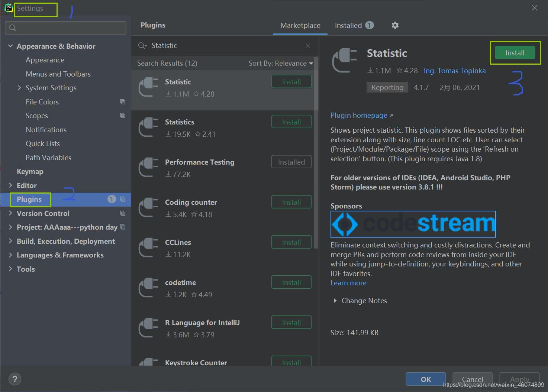Image resolution: width=548 pixels, height=392 pixels.
Task: Install the Coding counter plugin
Action: [291, 202]
